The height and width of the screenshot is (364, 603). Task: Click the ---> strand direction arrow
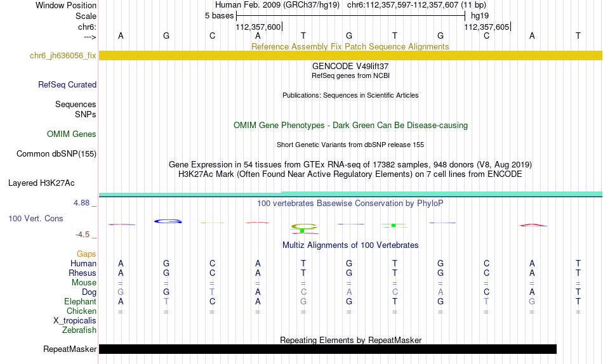pos(90,37)
